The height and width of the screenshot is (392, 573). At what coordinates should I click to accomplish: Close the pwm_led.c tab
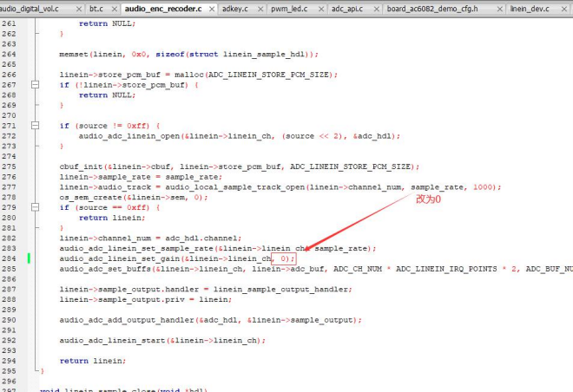point(321,10)
